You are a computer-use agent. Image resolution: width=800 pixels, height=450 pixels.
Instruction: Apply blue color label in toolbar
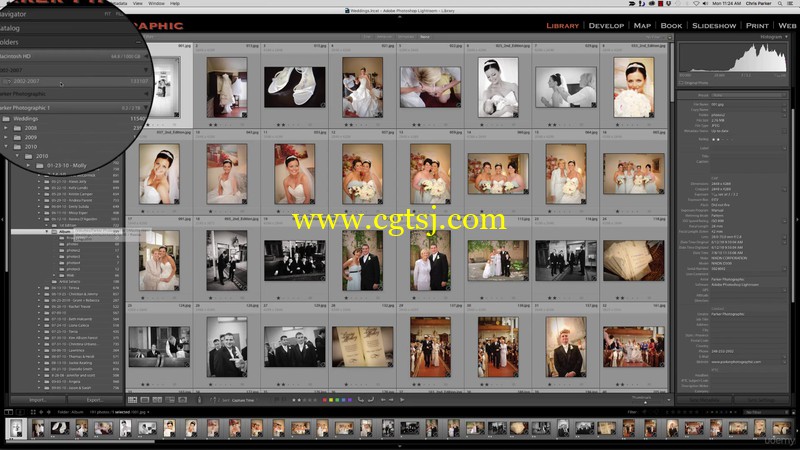pos(343,400)
